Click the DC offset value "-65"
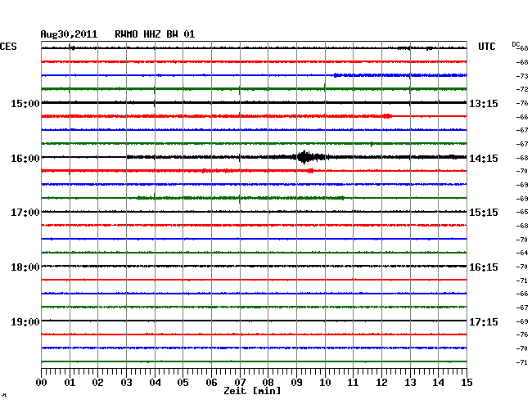Image resolution: width=532 pixels, height=404 pixels. (x=524, y=212)
